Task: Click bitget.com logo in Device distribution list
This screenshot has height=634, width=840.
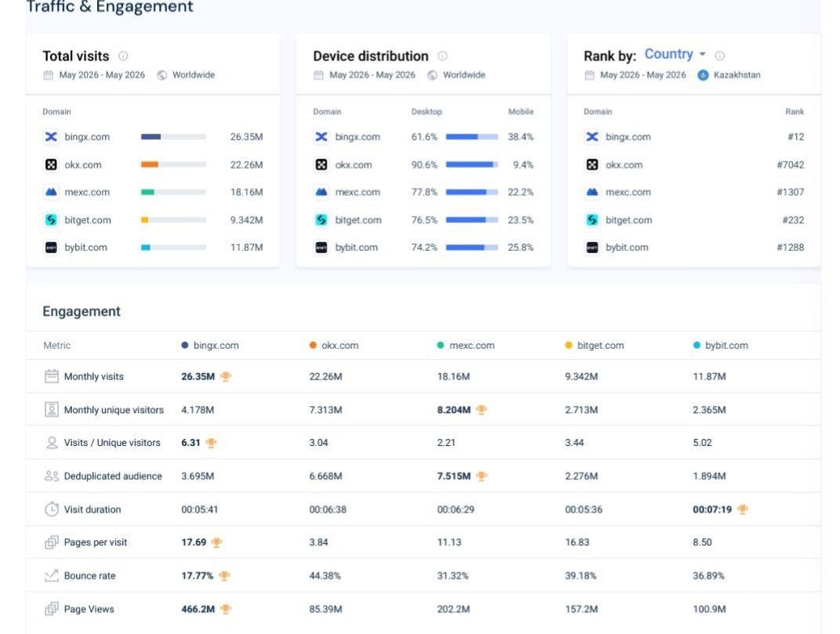Action: click(x=321, y=219)
